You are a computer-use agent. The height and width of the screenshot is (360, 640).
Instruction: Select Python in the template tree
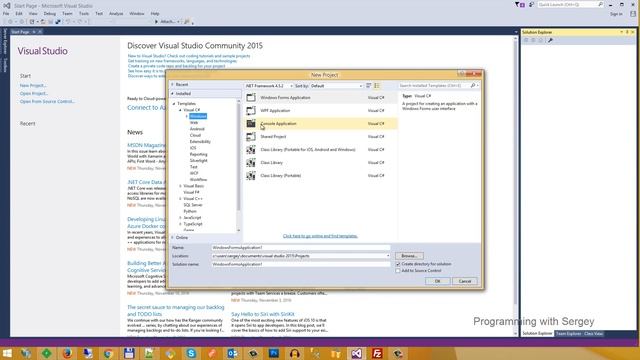tap(190, 211)
